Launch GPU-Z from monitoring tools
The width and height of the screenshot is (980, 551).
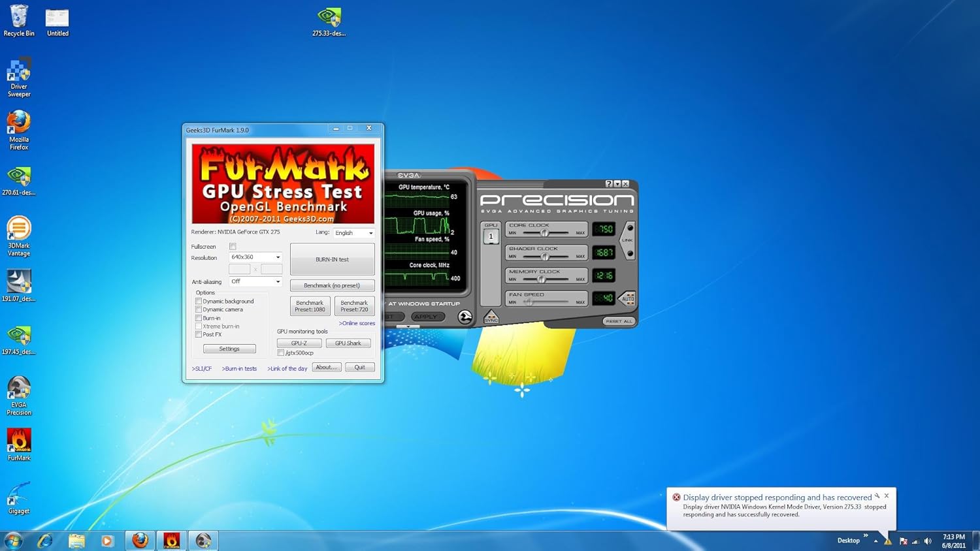[299, 343]
